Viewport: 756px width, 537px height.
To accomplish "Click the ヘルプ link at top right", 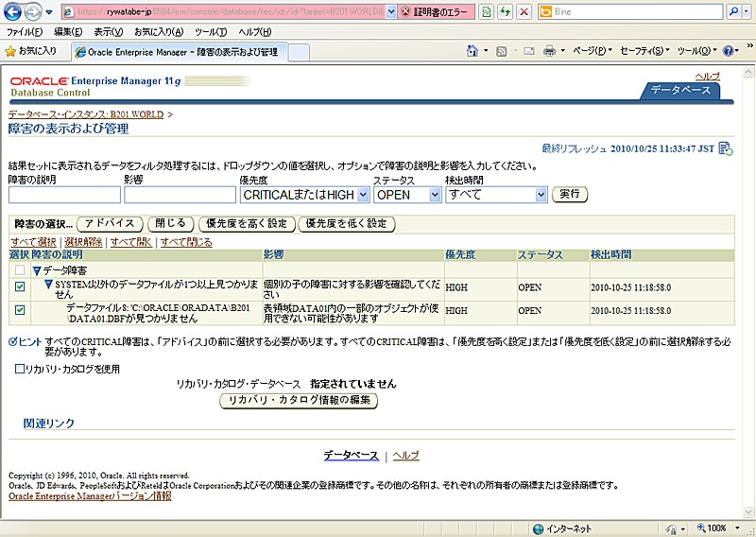I will [x=707, y=77].
